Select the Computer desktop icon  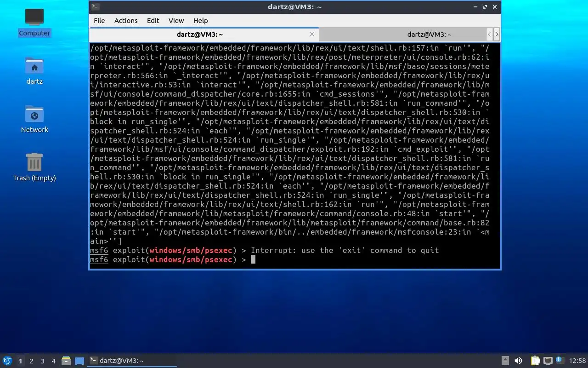(34, 22)
